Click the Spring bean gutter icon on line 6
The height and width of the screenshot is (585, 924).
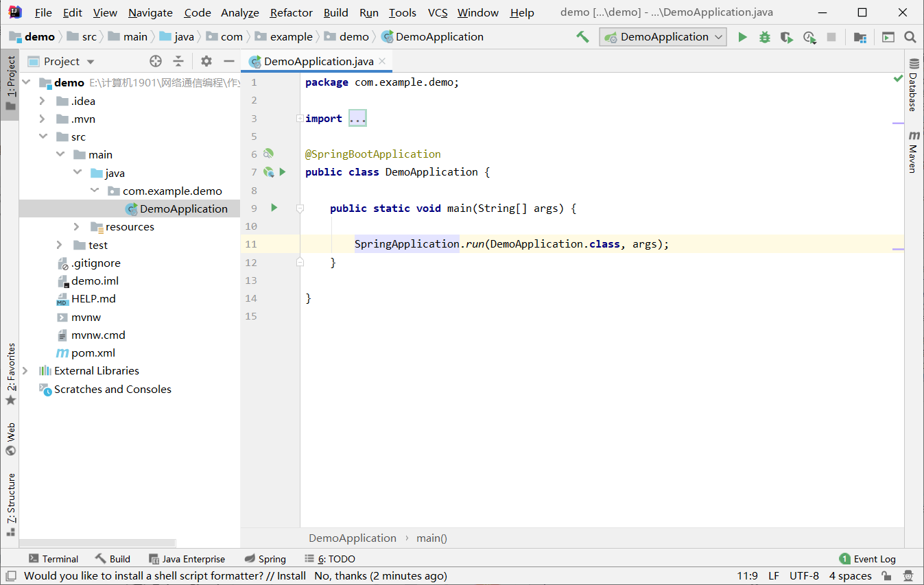click(268, 154)
